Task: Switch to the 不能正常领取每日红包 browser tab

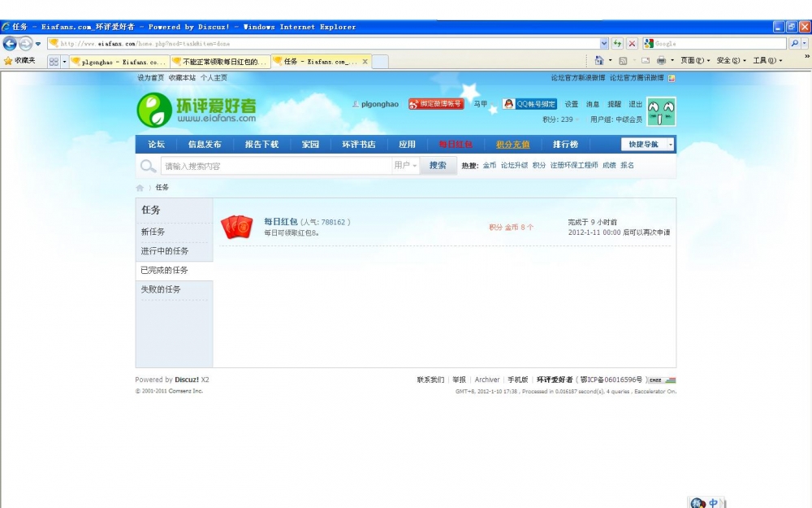Action: tap(219, 62)
